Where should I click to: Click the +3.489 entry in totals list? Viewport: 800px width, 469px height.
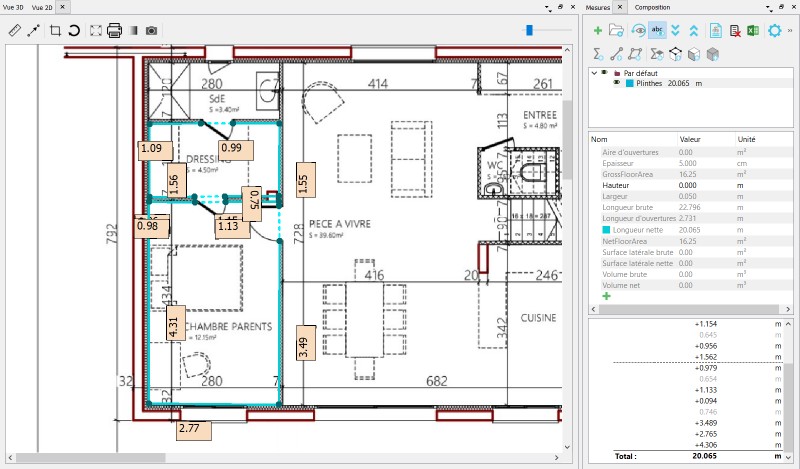(706, 423)
